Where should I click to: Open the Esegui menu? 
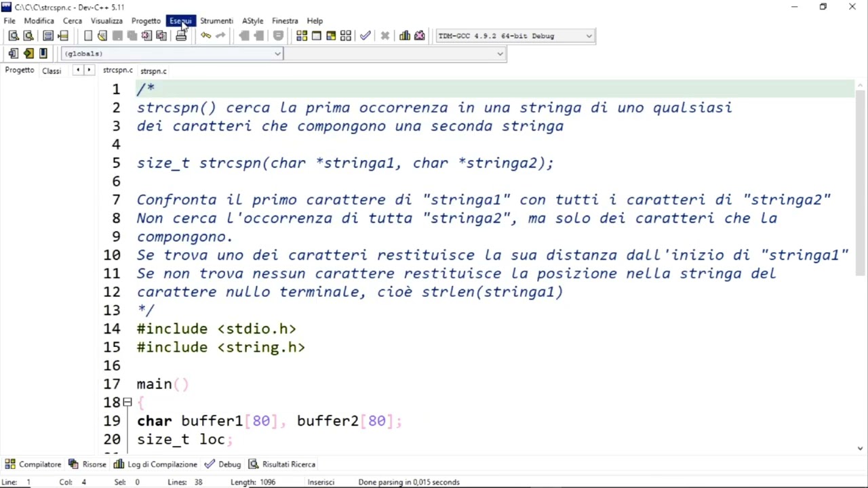pos(181,21)
